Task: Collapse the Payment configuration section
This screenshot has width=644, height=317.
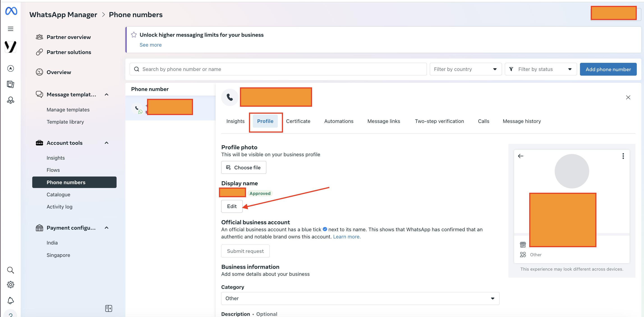Action: click(106, 228)
